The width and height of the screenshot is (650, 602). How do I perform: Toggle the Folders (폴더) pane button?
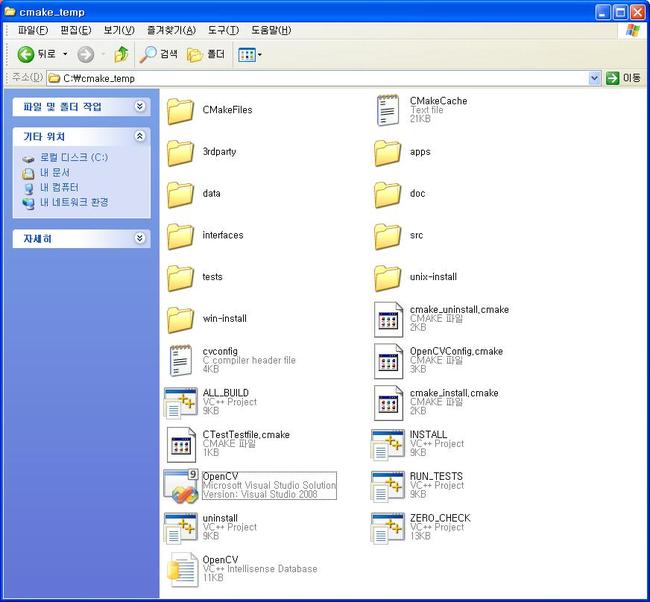206,54
